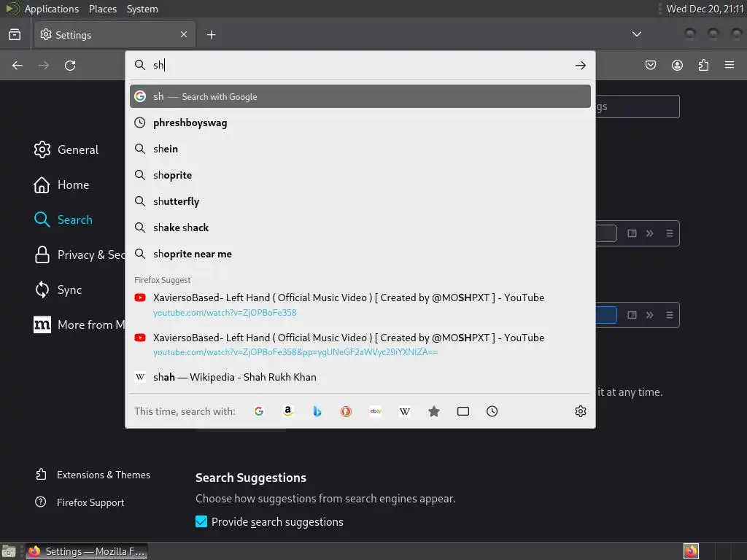Open Save to Pocket icon

click(x=650, y=65)
